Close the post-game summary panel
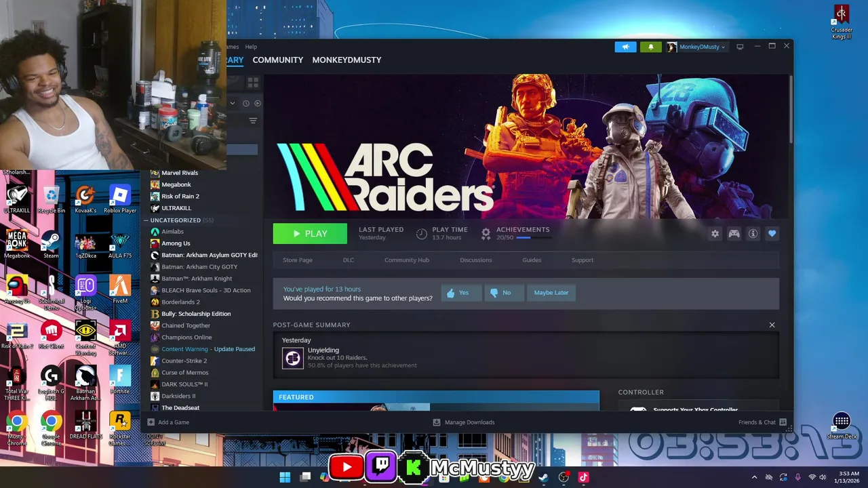The width and height of the screenshot is (868, 488). pyautogui.click(x=772, y=325)
